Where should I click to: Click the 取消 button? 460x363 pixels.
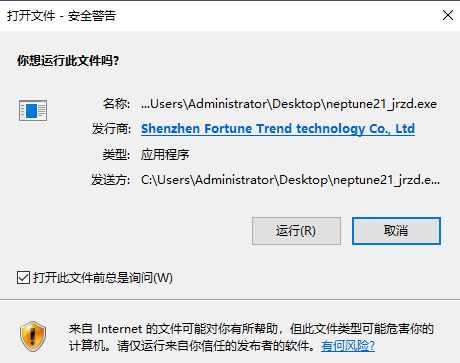396,231
